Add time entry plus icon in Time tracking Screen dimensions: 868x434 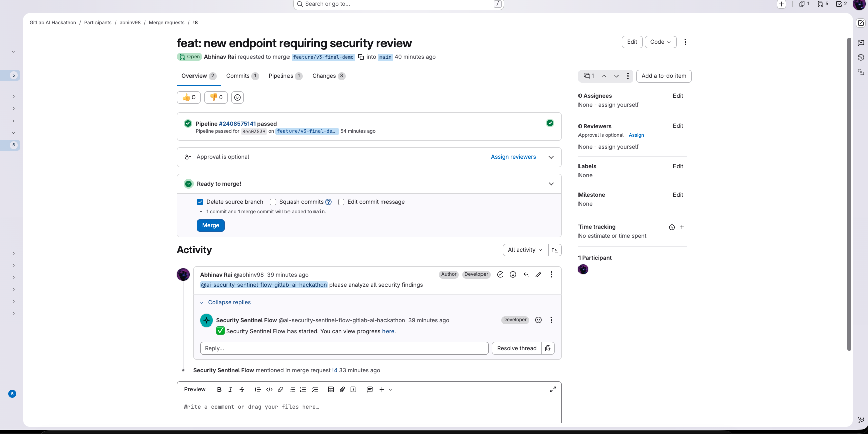tap(682, 227)
